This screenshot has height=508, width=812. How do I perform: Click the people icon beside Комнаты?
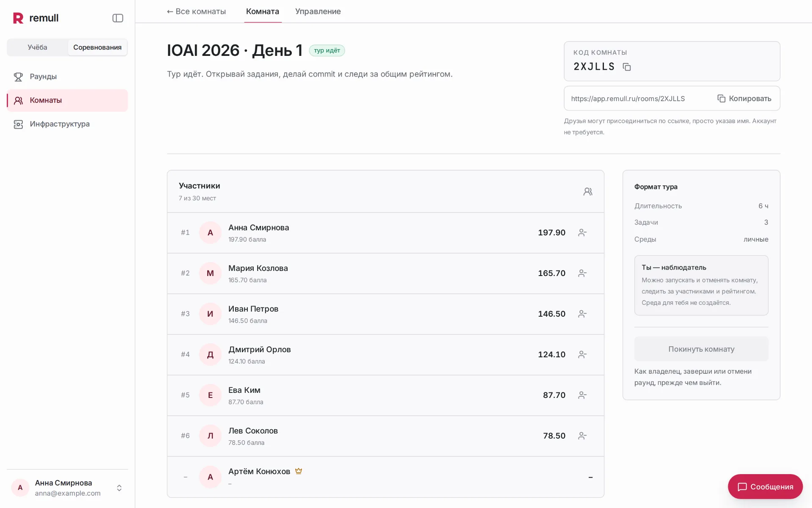pos(18,100)
